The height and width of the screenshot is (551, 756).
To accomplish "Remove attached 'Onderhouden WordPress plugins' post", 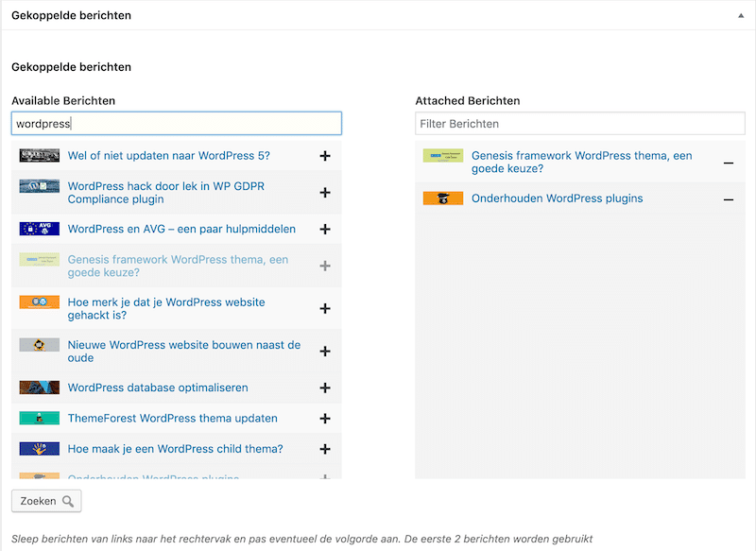I will click(x=729, y=199).
